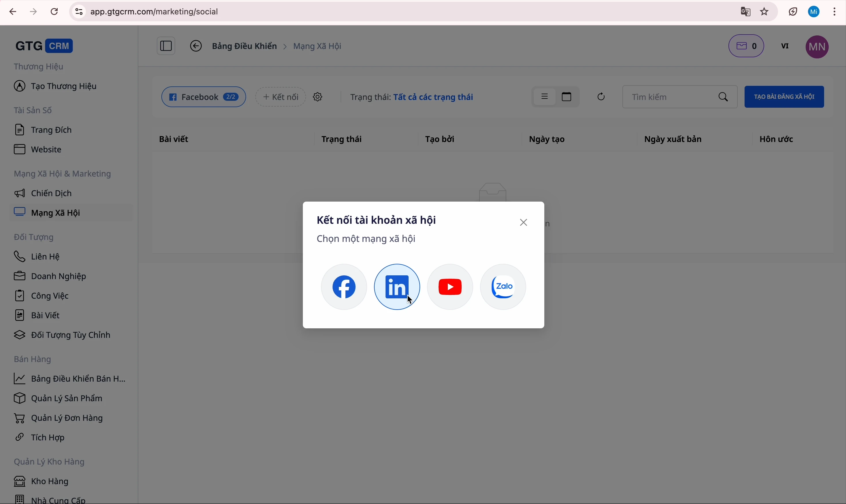Choose LinkedIn as the social network
The image size is (846, 504).
click(396, 286)
